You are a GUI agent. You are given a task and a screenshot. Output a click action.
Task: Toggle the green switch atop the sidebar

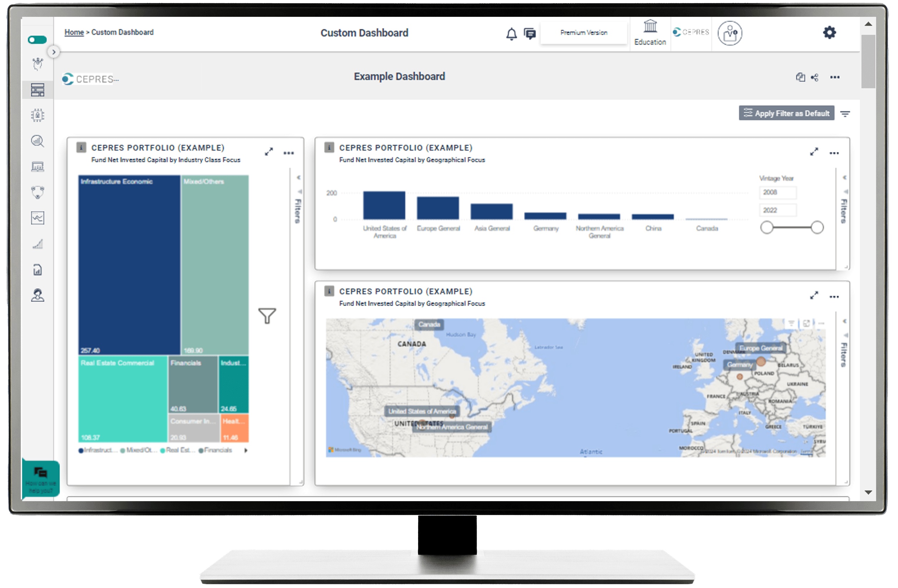tap(37, 40)
